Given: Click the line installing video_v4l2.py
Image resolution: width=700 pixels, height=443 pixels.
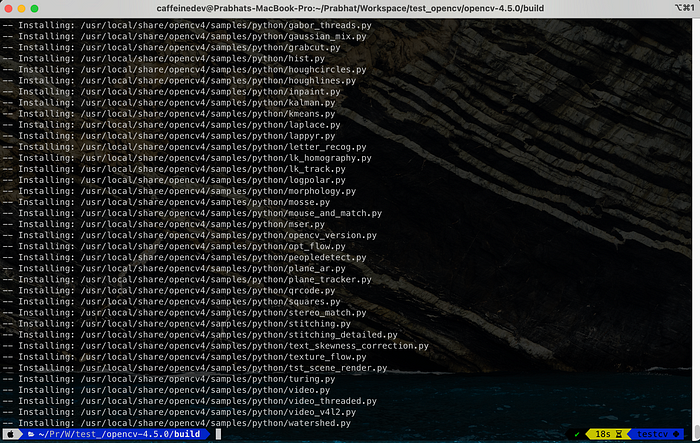Looking at the screenshot, I should pos(179,412).
